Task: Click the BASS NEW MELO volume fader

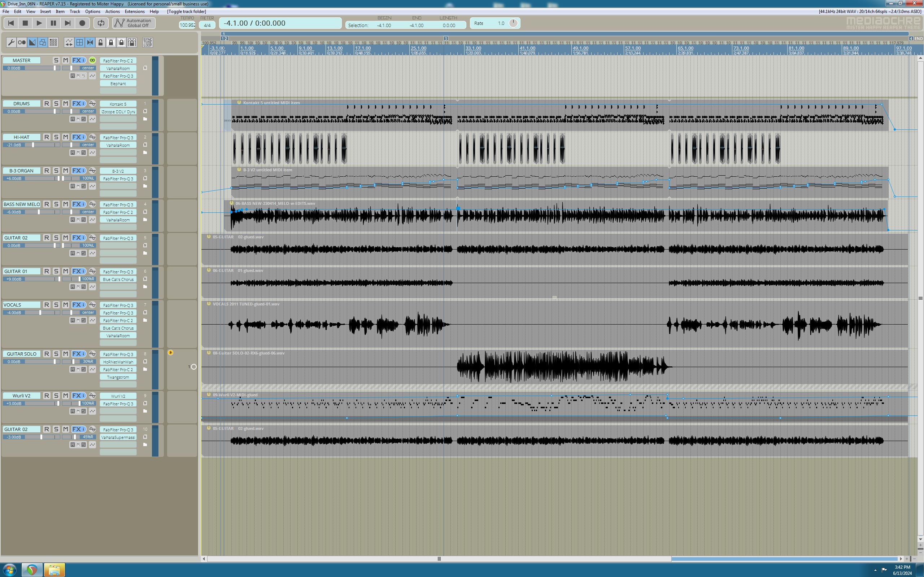Action: tap(39, 212)
